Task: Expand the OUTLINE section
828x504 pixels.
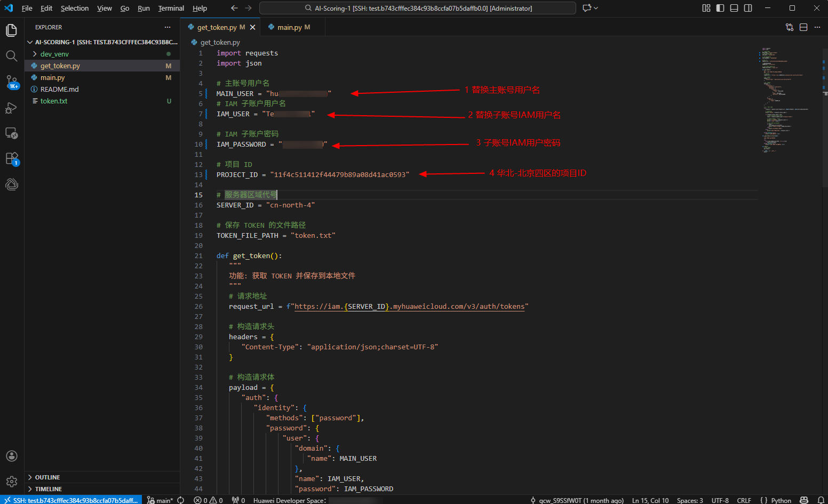Action: click(x=102, y=477)
